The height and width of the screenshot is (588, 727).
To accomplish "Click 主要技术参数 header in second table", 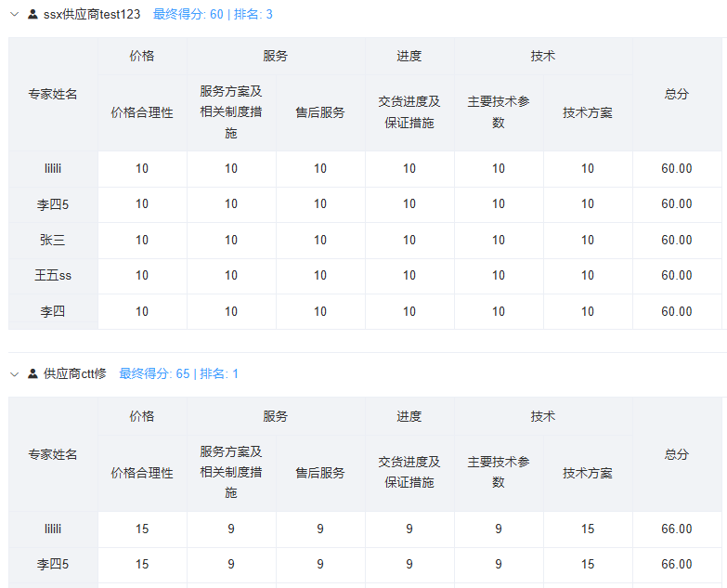I will 499,472.
